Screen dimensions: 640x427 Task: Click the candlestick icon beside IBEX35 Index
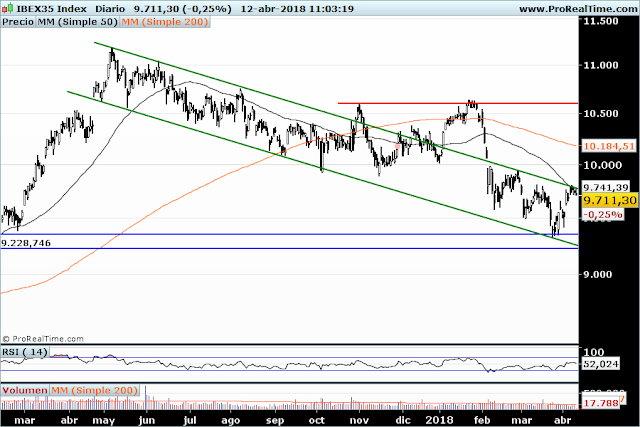tap(7, 8)
